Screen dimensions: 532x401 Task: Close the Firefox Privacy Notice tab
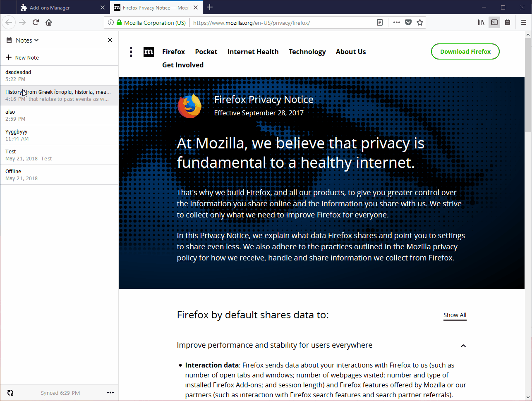tap(196, 7)
